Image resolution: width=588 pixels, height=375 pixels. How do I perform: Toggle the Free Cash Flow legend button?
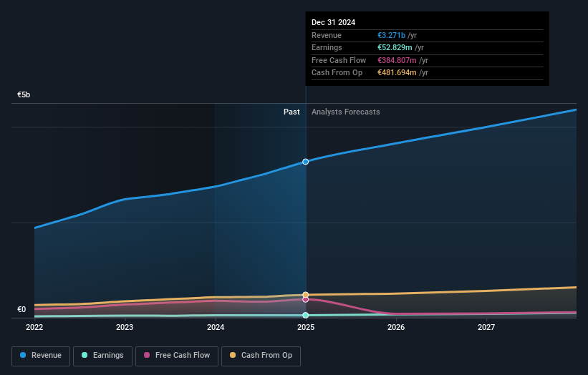coord(177,356)
